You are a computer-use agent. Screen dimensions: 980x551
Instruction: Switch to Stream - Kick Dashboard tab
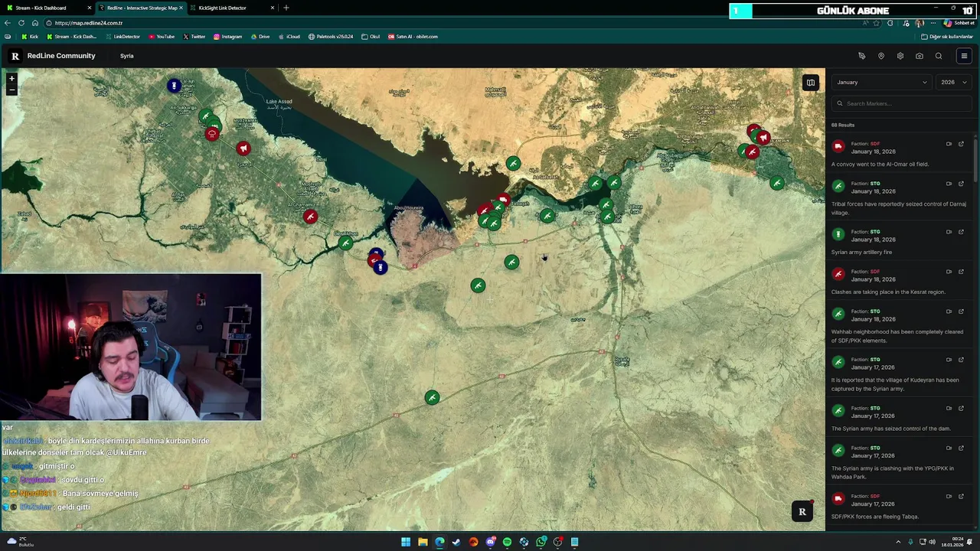coord(47,8)
